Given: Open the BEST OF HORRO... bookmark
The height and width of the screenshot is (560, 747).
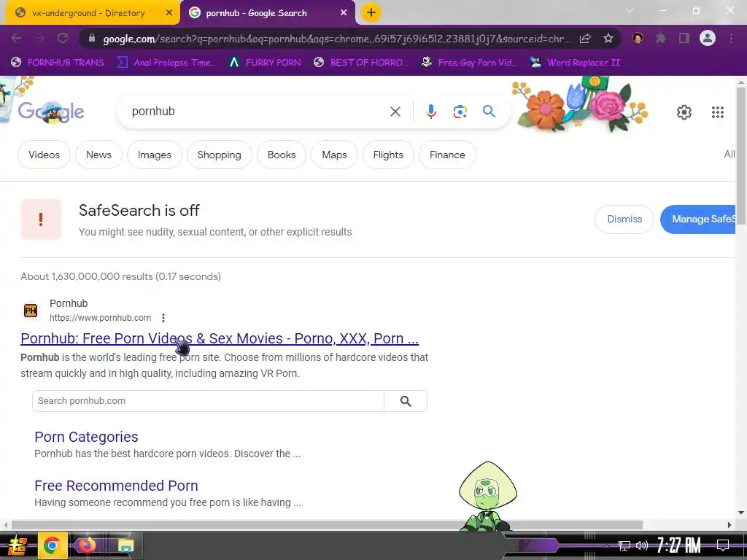Looking at the screenshot, I should tap(361, 63).
